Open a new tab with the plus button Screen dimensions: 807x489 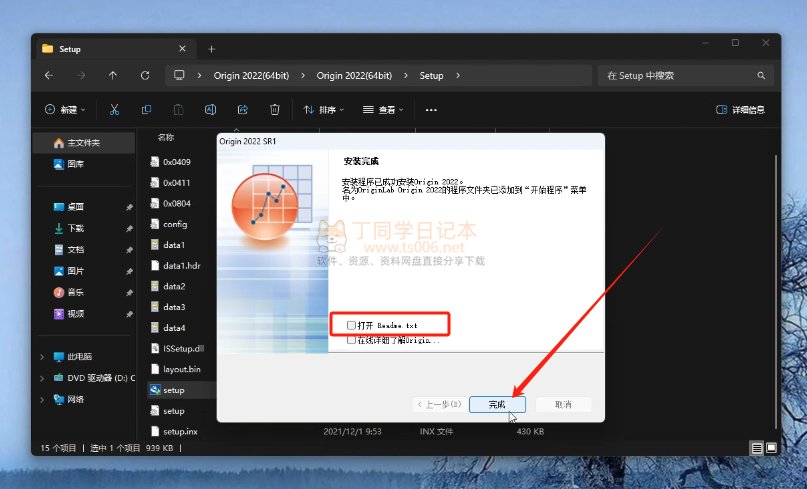tap(211, 49)
